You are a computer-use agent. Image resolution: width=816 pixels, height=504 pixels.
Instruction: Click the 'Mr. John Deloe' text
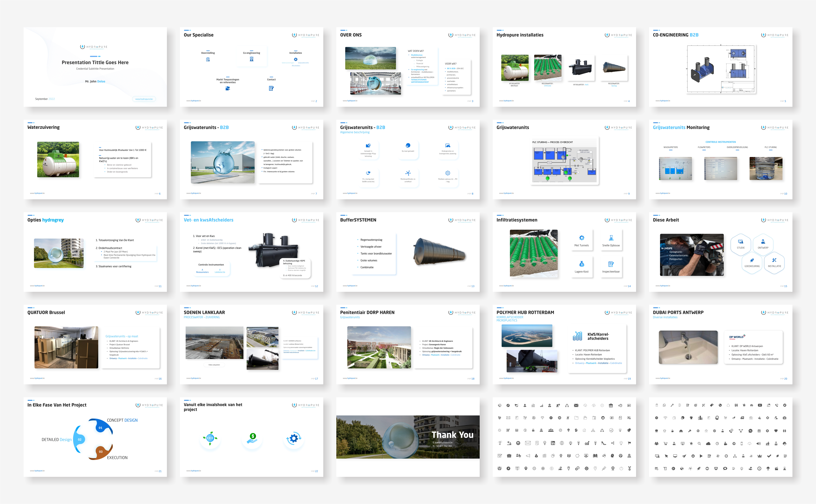[x=95, y=81]
